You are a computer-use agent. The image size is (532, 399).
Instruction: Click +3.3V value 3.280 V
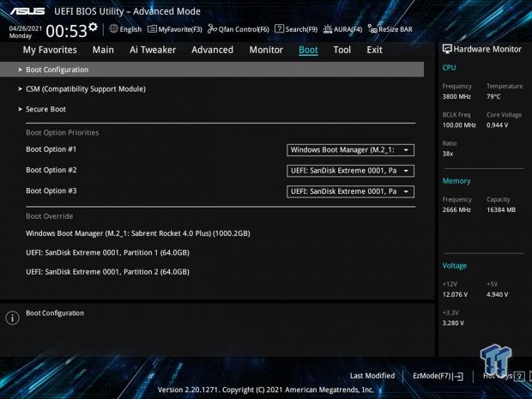(453, 323)
